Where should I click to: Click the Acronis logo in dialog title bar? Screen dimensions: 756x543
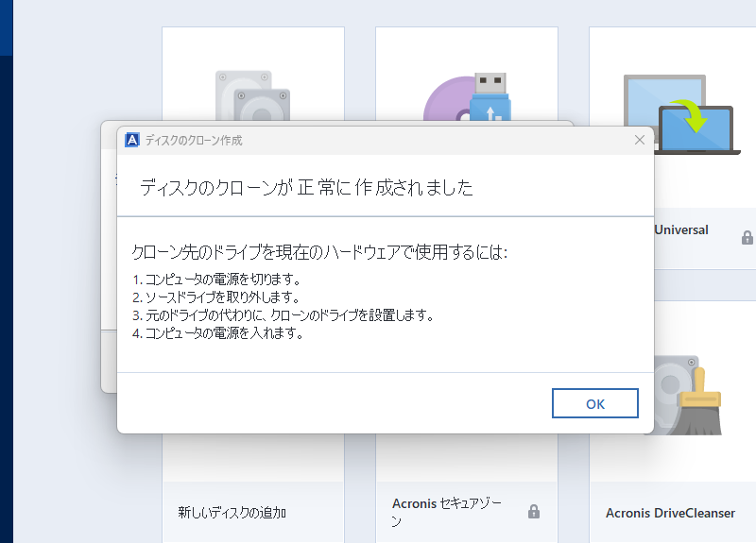coord(131,140)
